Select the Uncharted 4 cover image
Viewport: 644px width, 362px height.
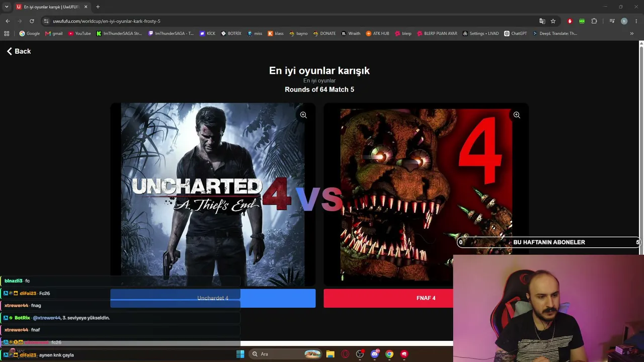coord(213,195)
